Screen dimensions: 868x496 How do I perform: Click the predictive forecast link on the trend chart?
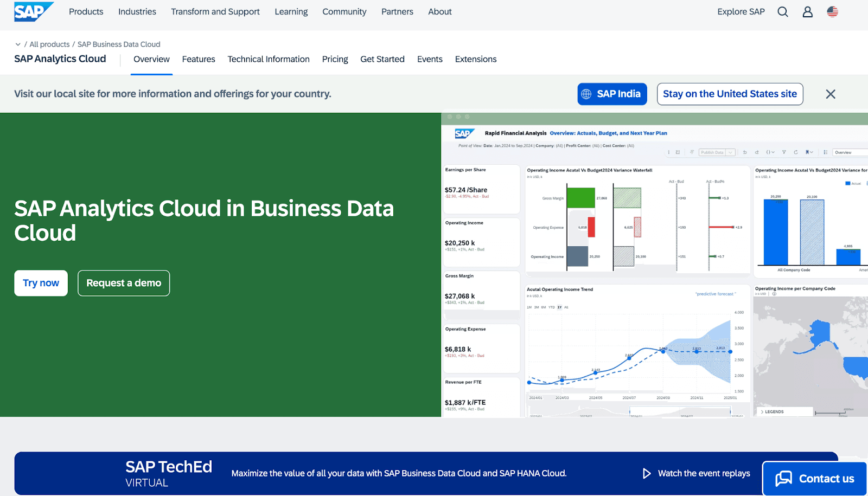coord(716,293)
